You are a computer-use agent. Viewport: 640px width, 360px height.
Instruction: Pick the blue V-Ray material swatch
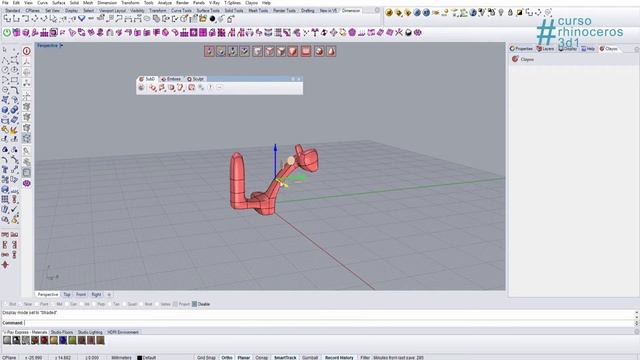point(63,340)
